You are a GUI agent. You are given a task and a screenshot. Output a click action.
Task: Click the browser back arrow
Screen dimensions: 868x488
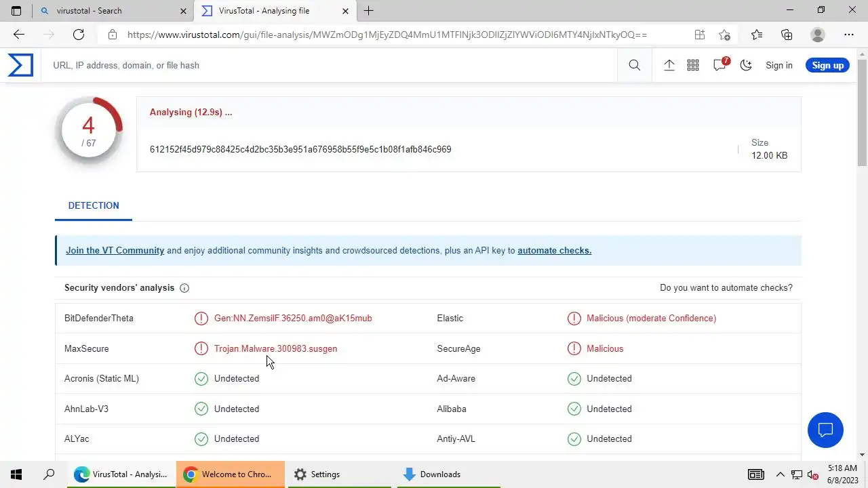[19, 35]
